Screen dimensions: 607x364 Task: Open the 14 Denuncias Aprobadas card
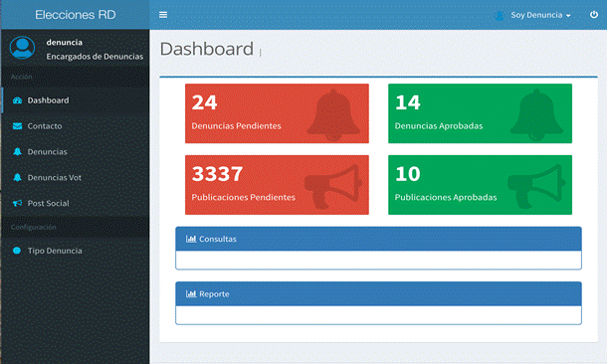[x=480, y=113]
